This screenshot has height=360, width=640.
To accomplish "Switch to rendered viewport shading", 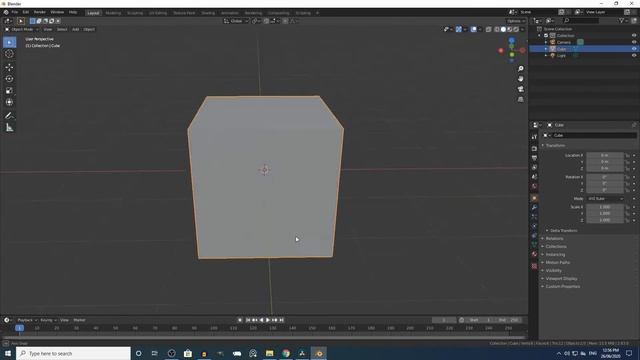I will pos(516,29).
